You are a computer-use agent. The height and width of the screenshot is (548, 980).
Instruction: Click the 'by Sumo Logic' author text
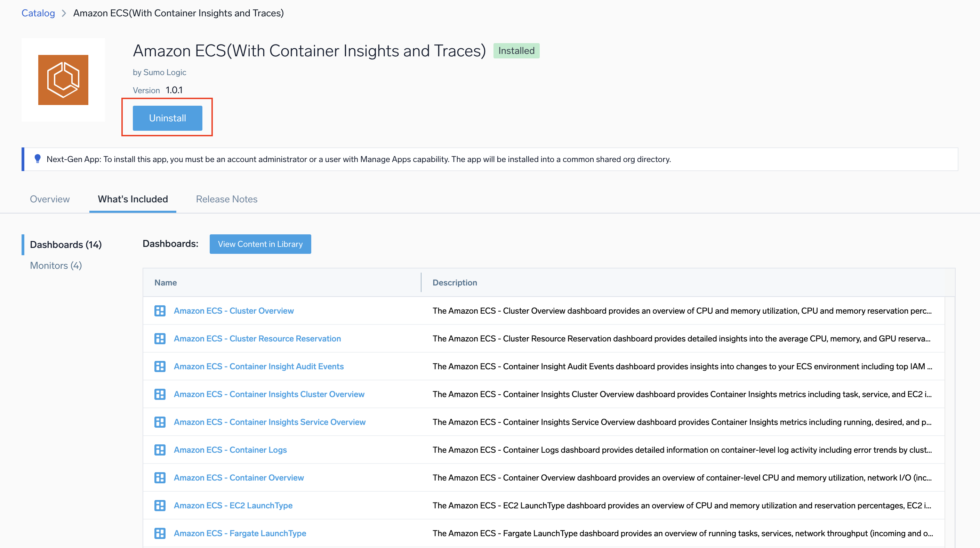coord(159,72)
